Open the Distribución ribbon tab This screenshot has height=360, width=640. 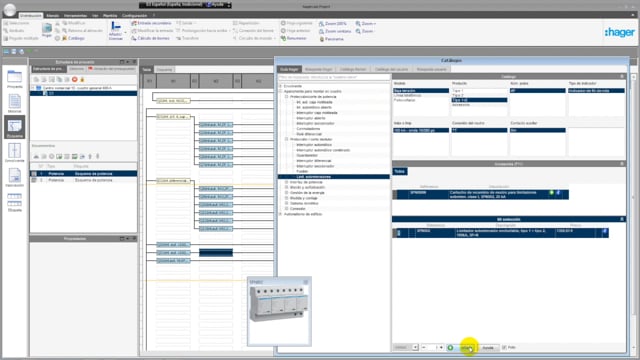coord(31,16)
